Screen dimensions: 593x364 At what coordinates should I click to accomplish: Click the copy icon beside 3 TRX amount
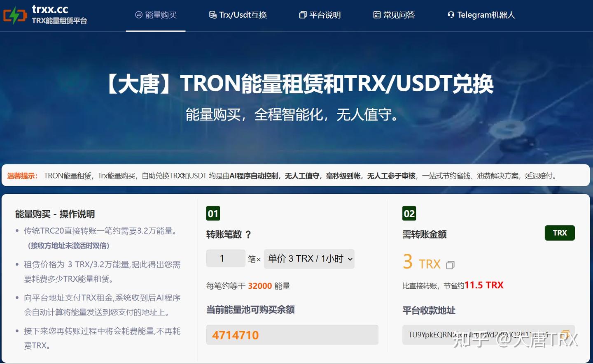coord(450,265)
